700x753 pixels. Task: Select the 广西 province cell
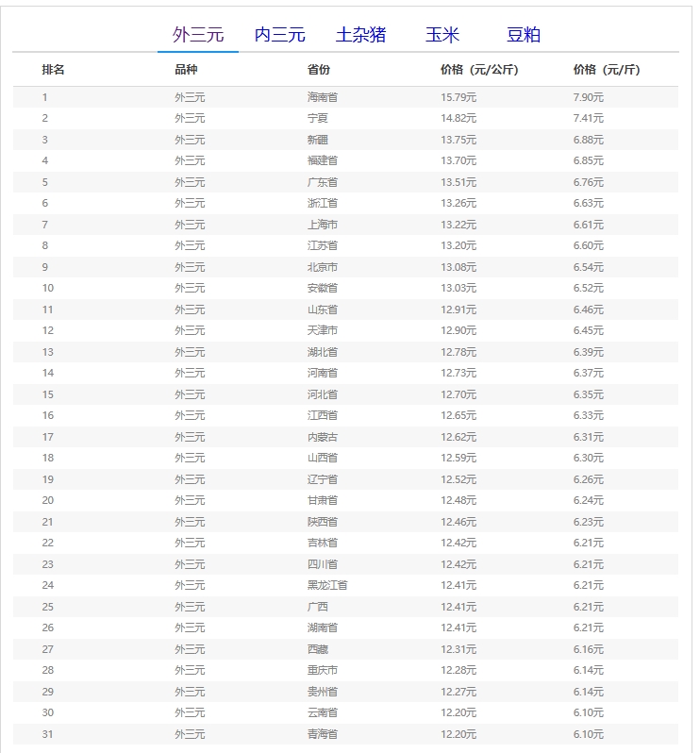(318, 607)
